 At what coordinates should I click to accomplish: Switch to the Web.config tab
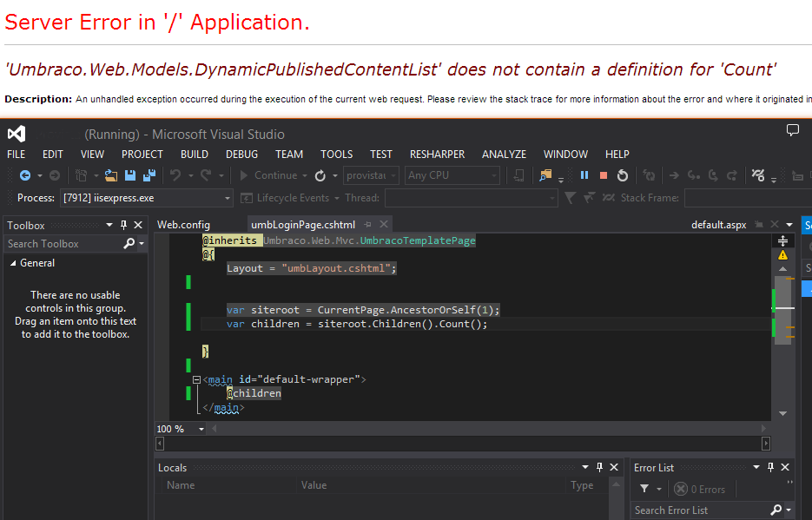tap(183, 225)
